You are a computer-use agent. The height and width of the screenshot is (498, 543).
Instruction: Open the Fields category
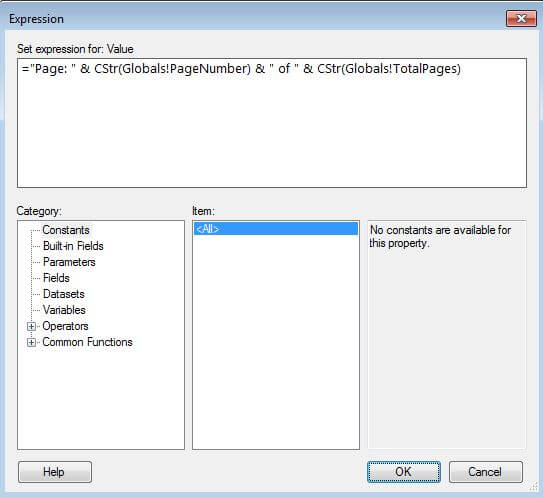tap(56, 278)
